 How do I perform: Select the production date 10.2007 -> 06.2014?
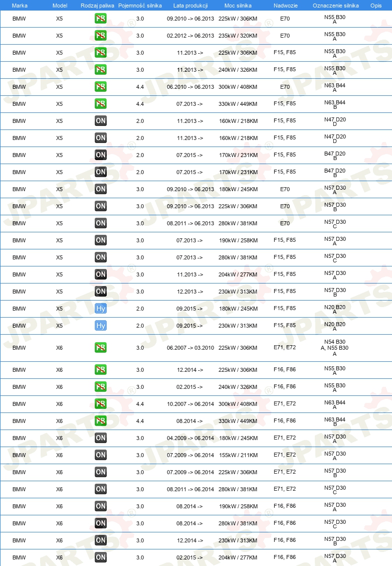190,404
